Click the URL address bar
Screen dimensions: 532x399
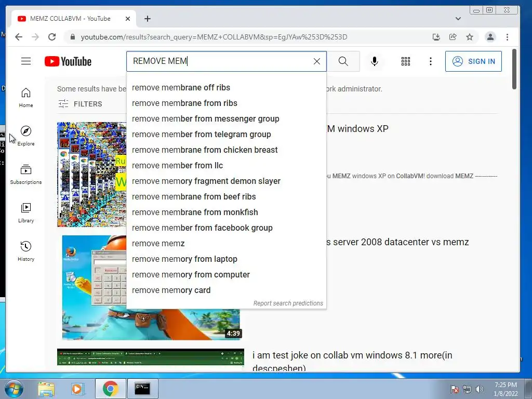pyautogui.click(x=214, y=37)
